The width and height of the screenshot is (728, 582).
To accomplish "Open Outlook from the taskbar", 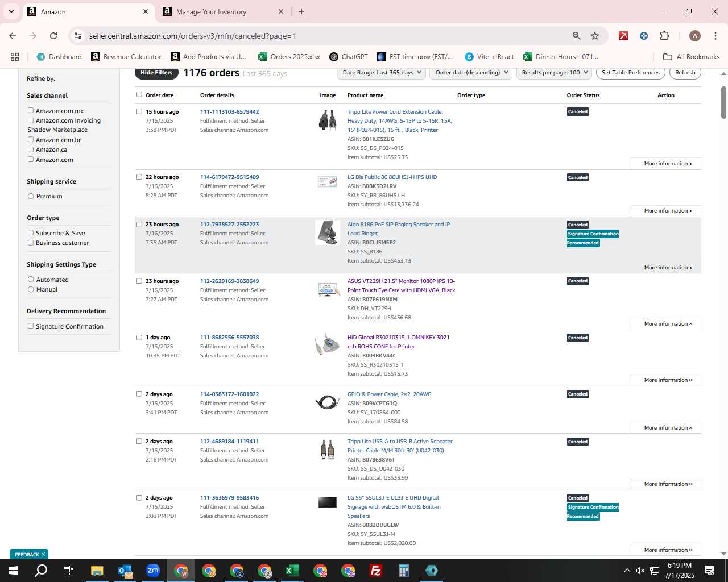I will pos(125,571).
